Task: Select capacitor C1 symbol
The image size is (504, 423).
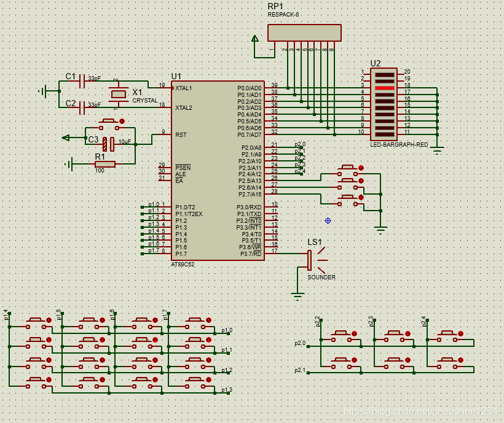Action: click(82, 81)
